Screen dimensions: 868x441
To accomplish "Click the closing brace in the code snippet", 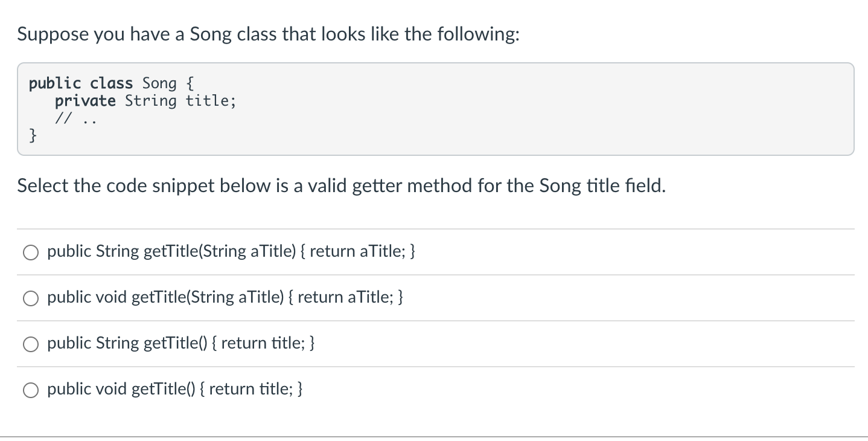I will (x=32, y=135).
